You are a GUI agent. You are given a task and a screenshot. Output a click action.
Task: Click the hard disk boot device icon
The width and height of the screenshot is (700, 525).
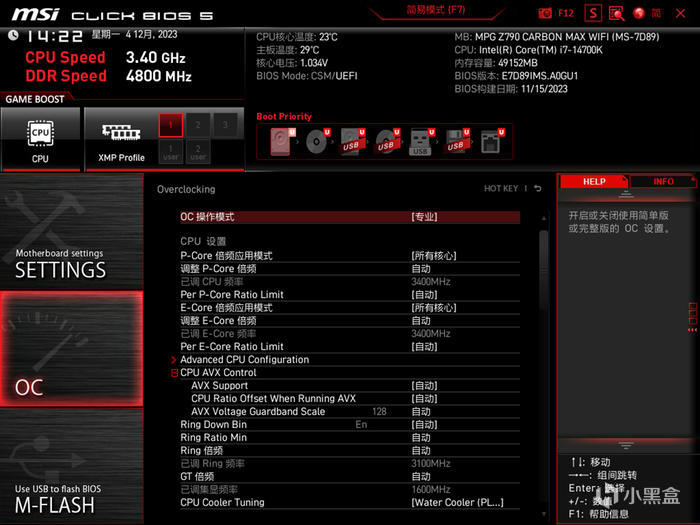(282, 142)
